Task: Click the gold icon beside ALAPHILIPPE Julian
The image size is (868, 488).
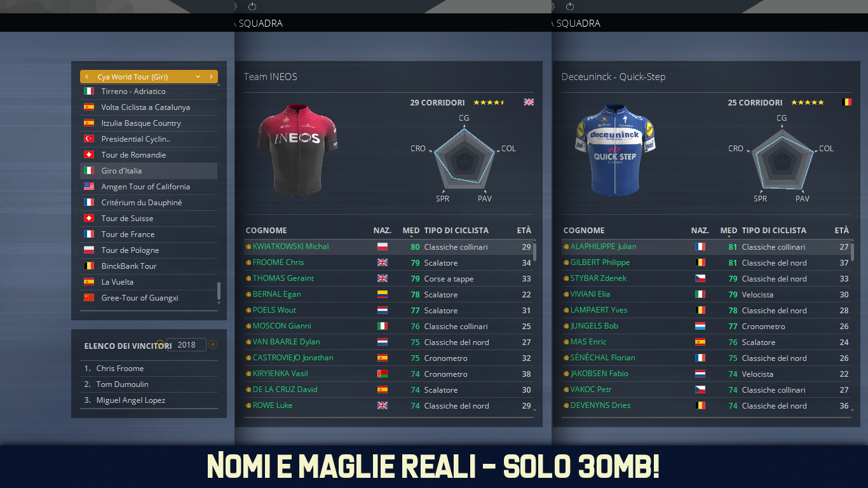Action: [566, 247]
